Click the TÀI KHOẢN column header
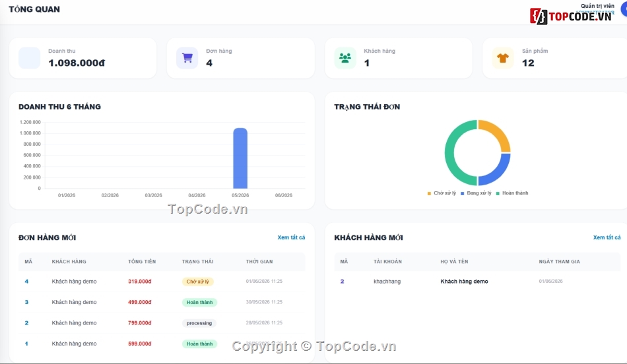Screen dimensions: 627x364 [x=387, y=261]
